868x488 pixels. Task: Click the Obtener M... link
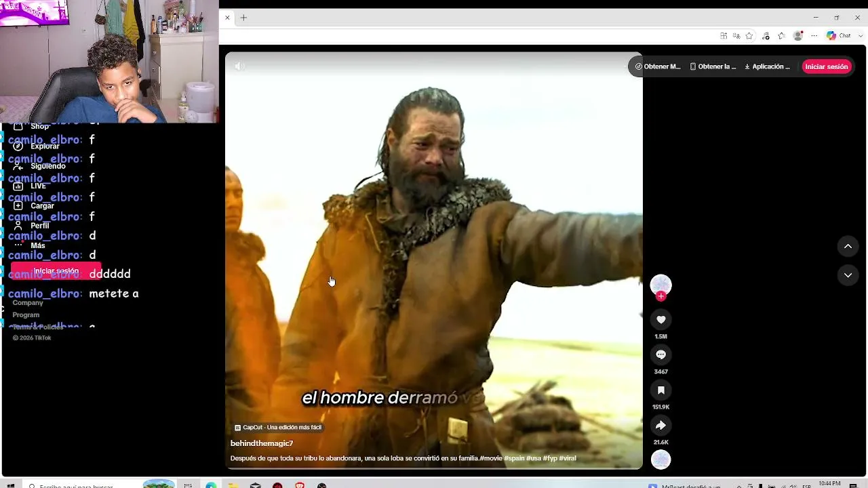coord(658,66)
